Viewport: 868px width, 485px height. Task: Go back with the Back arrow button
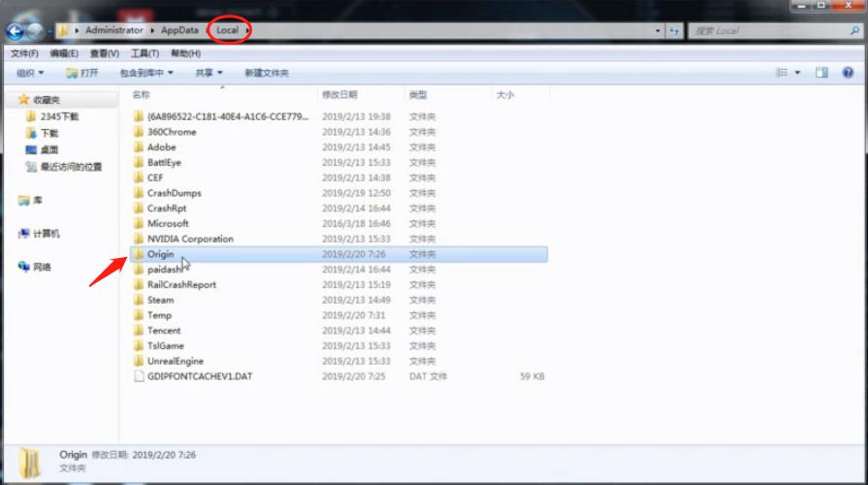(15, 31)
